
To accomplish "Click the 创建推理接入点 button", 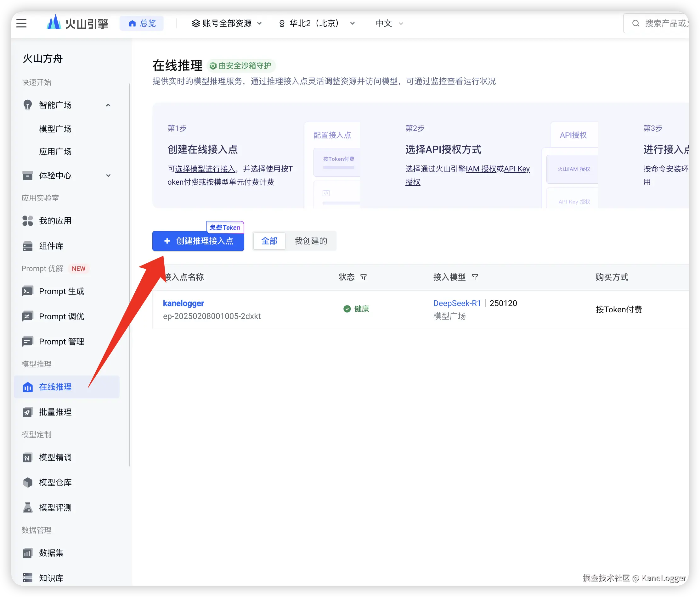I will click(198, 241).
